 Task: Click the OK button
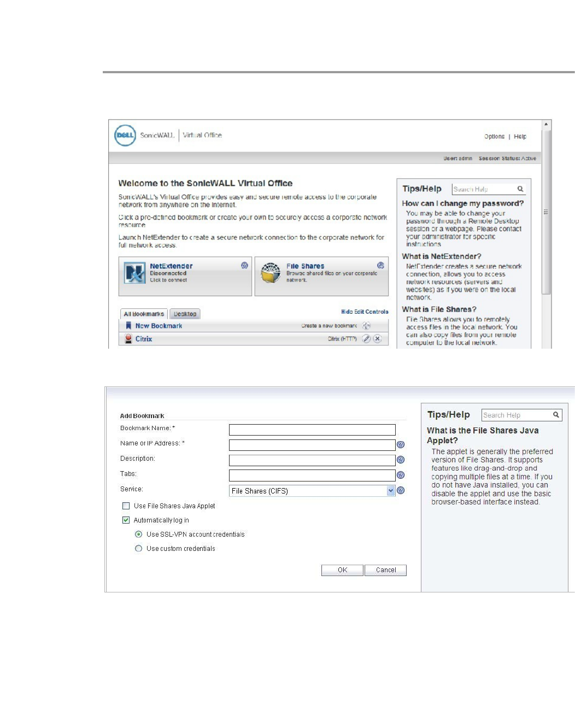click(342, 570)
